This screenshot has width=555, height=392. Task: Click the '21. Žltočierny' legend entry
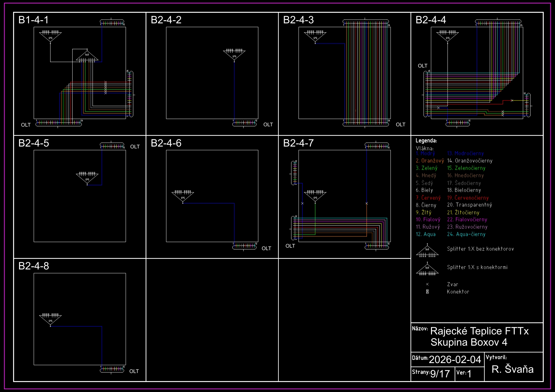(x=463, y=212)
